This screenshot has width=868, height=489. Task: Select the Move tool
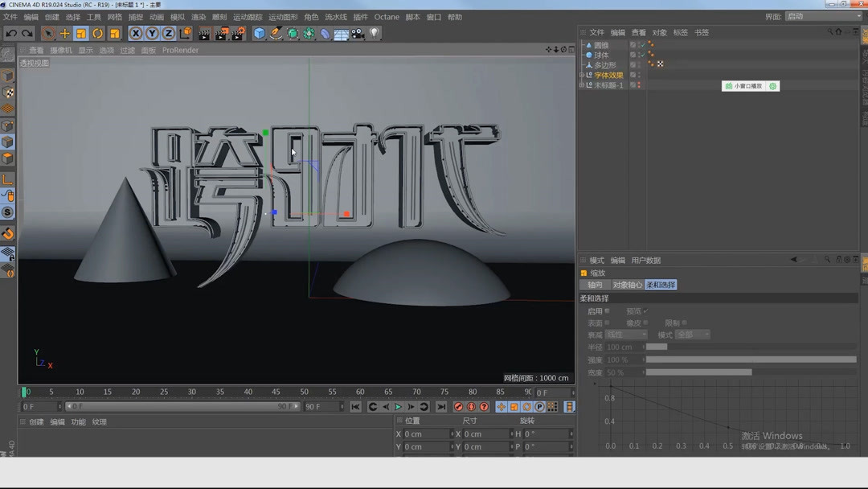point(63,33)
